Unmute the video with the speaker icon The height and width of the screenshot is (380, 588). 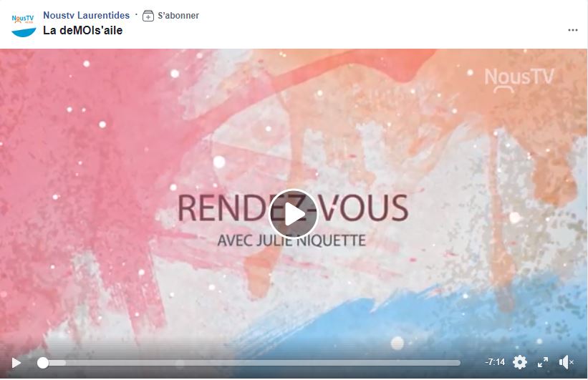[x=566, y=362]
